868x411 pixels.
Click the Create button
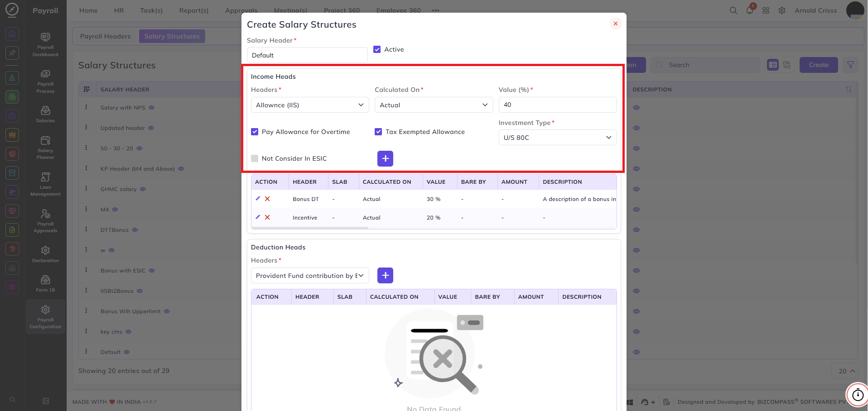[819, 65]
